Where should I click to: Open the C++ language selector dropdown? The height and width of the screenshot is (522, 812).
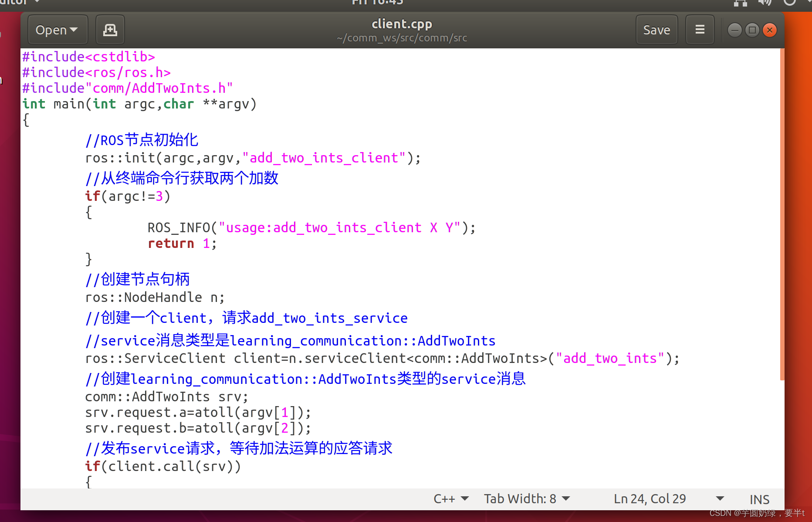coord(451,499)
